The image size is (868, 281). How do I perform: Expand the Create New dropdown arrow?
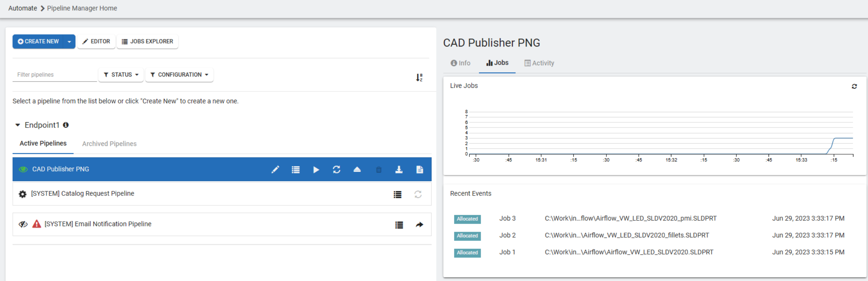69,42
